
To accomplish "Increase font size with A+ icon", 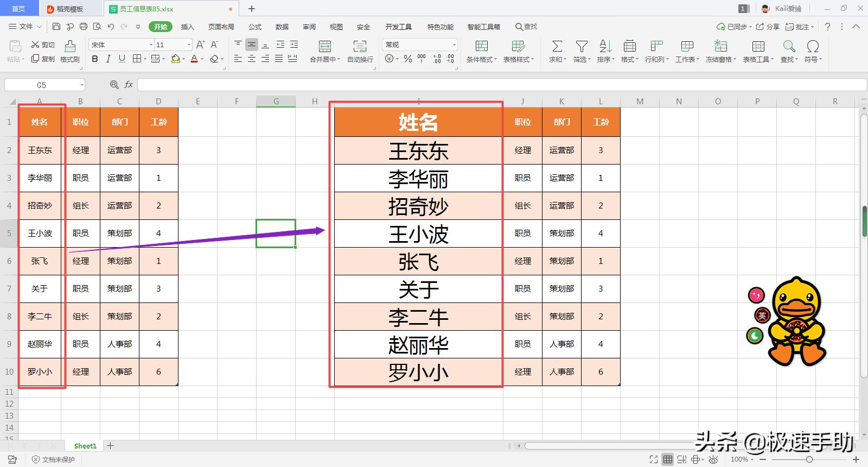I will point(201,45).
